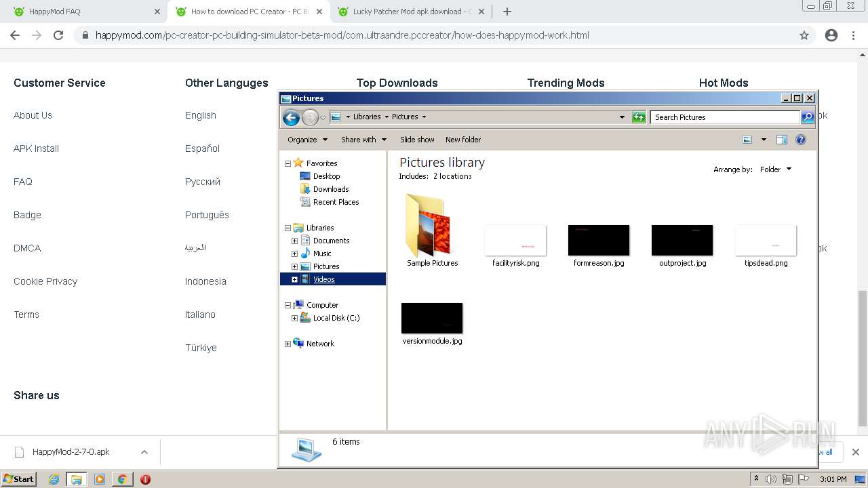Reload the Chrome page

pos(58,35)
